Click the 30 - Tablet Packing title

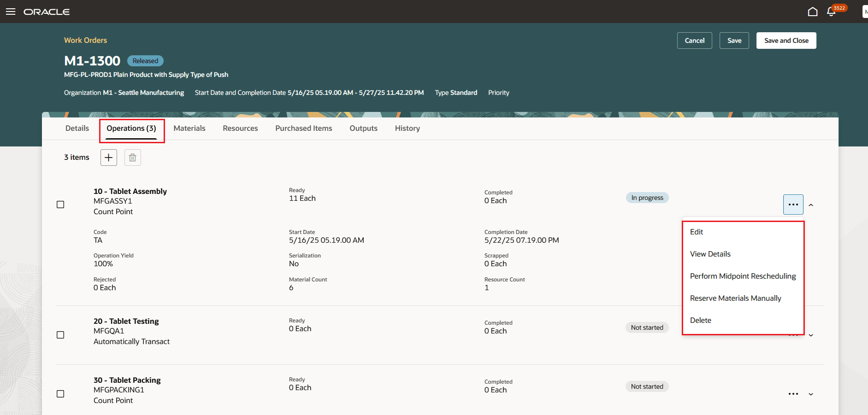pyautogui.click(x=127, y=380)
